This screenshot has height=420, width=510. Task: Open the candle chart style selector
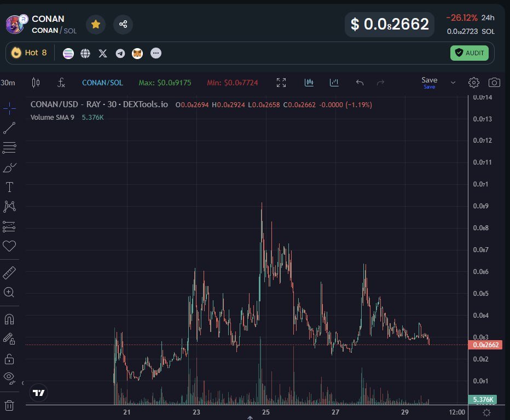click(x=36, y=83)
